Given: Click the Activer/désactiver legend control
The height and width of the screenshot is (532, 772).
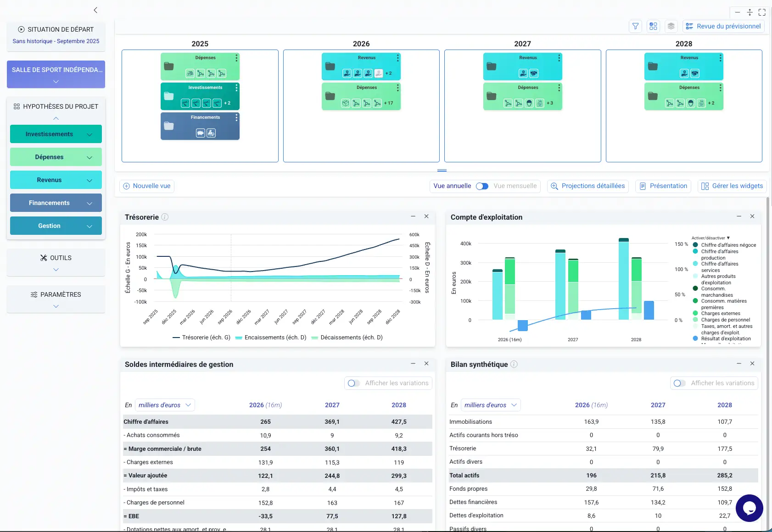Looking at the screenshot, I should point(710,238).
